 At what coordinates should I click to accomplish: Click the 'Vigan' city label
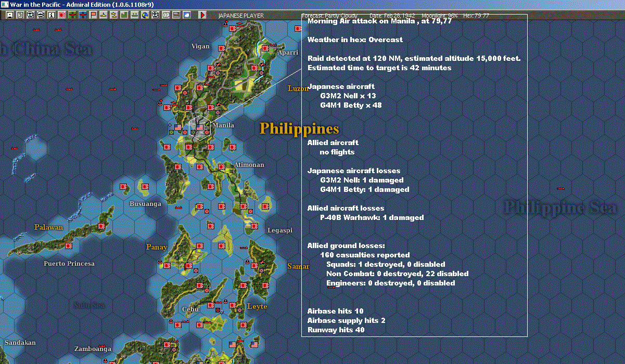[x=200, y=46]
